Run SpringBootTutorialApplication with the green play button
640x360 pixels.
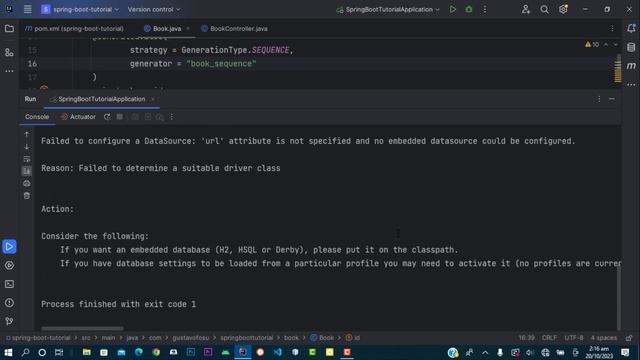coord(453,9)
